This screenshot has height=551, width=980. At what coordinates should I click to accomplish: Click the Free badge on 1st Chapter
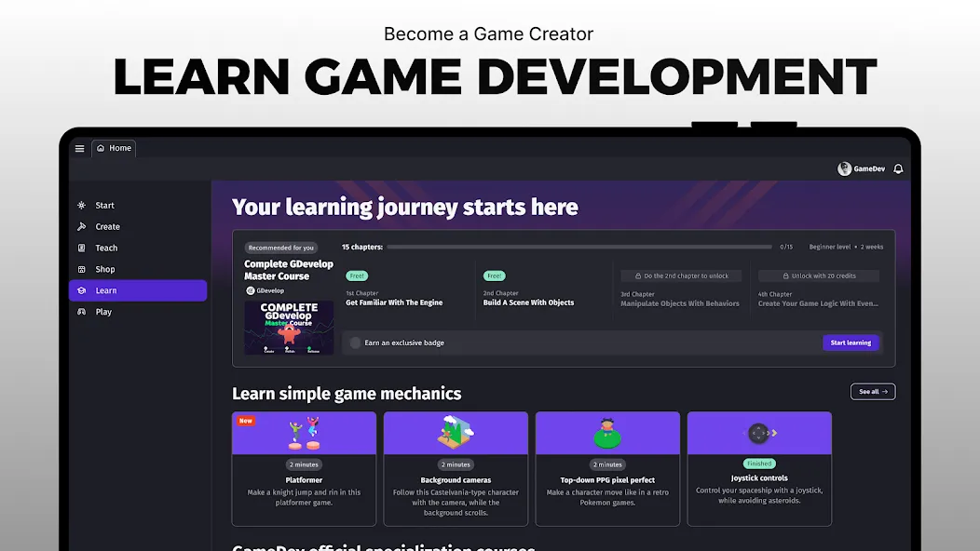pyautogui.click(x=357, y=275)
